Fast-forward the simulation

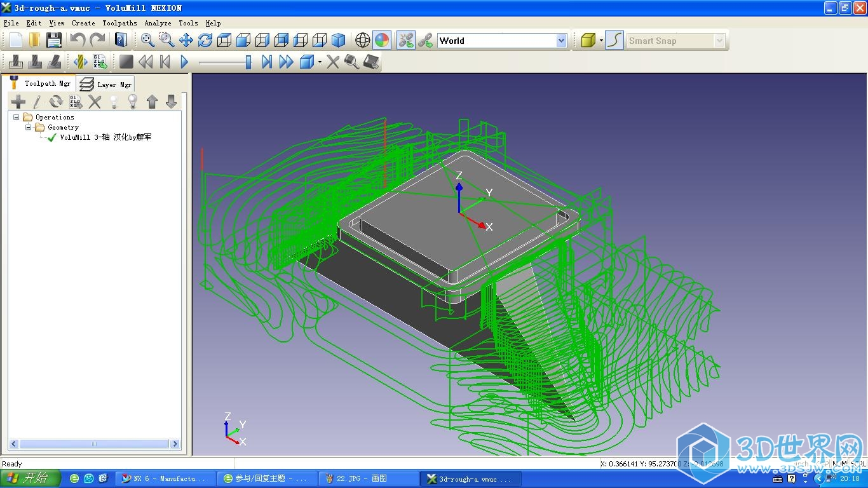[x=286, y=62]
